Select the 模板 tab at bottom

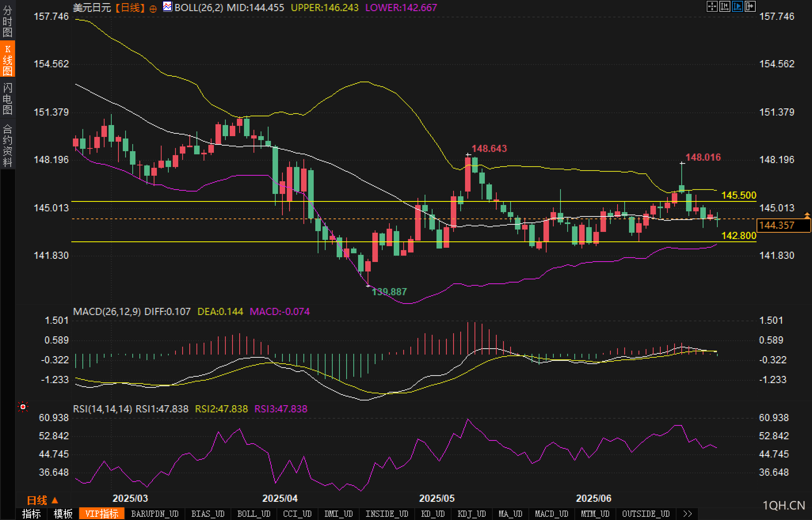point(63,514)
